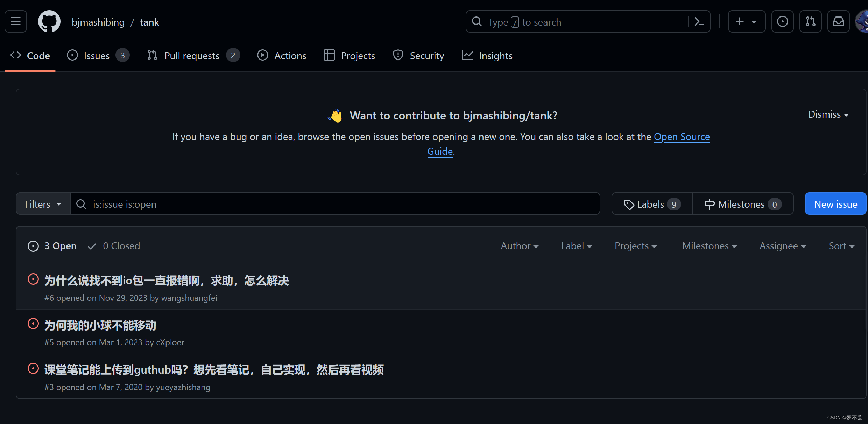Click the magnifier icon in the issue filter
This screenshot has width=868, height=424.
click(81, 204)
